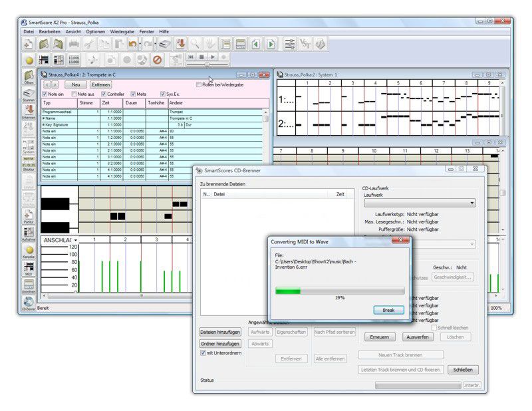532x411 pixels.
Task: Click the scanner icon in top toolbar
Action: point(165,44)
